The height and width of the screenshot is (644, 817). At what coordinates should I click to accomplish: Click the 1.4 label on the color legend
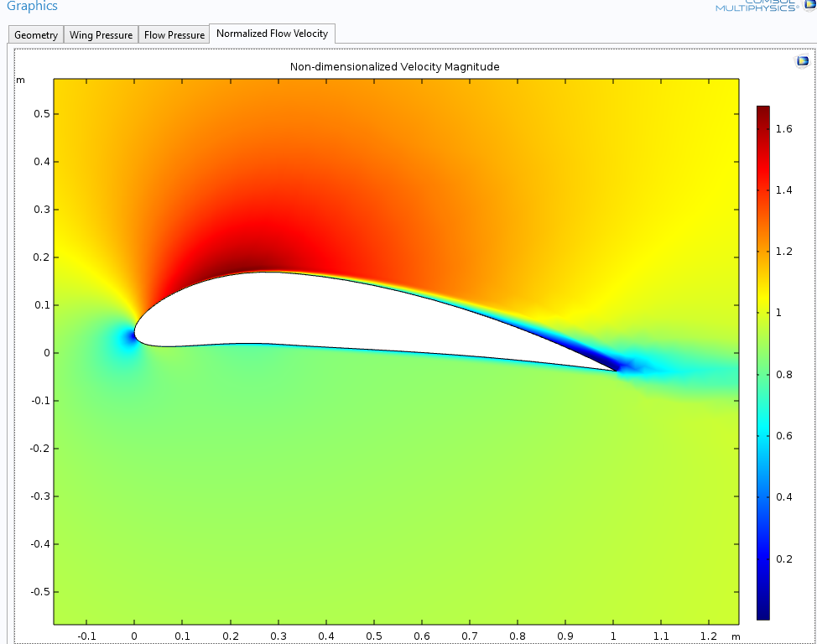(783, 190)
